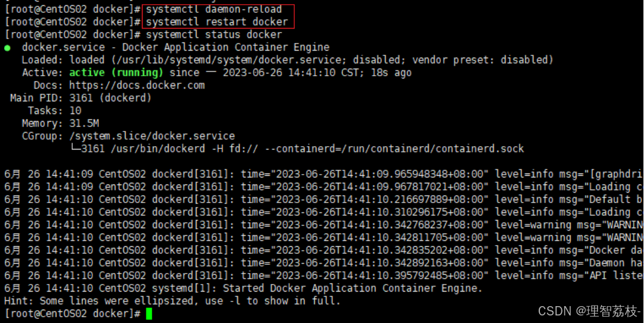The image size is (644, 323).
Task: Click the tree branch symbol before 3161
Action: click(x=75, y=148)
